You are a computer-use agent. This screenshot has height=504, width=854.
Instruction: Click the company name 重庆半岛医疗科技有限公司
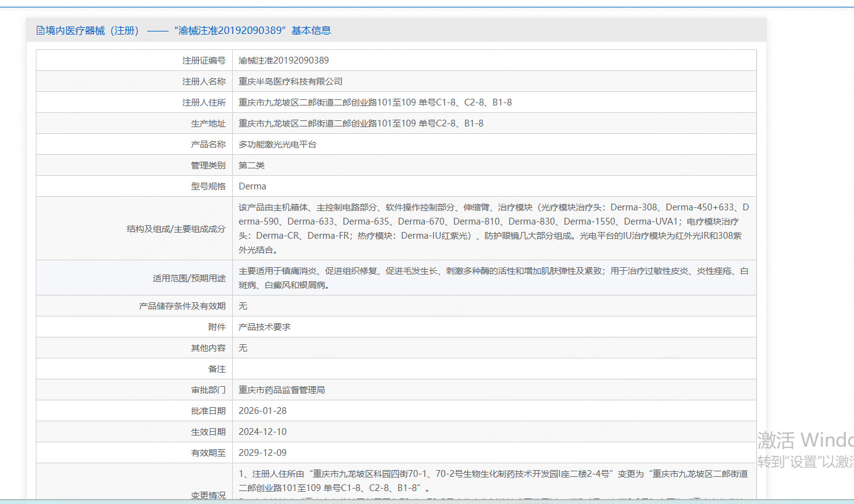pyautogui.click(x=291, y=81)
